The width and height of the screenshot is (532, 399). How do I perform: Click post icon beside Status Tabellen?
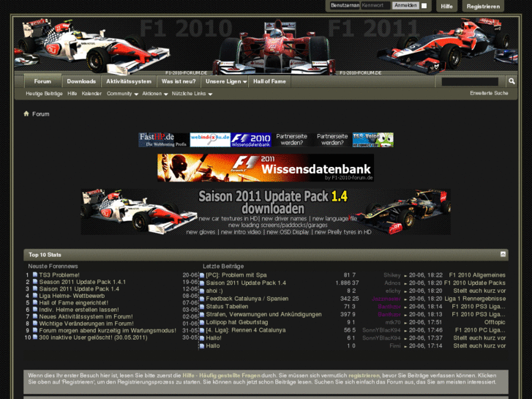tap(202, 307)
